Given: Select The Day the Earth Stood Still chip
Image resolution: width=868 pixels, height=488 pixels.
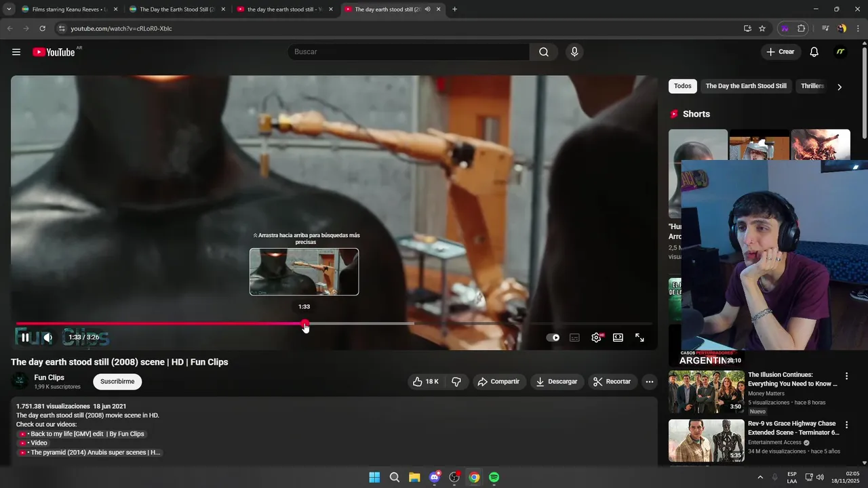Looking at the screenshot, I should pyautogui.click(x=746, y=86).
